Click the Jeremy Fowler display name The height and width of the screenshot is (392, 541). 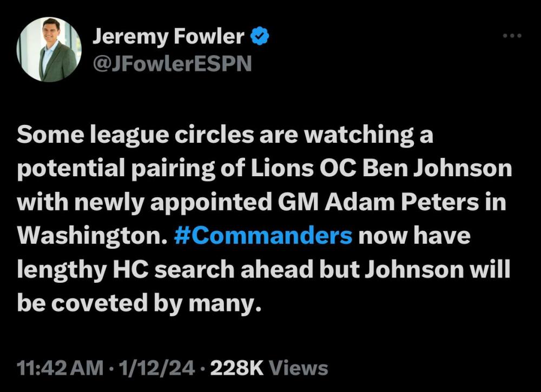(169, 37)
